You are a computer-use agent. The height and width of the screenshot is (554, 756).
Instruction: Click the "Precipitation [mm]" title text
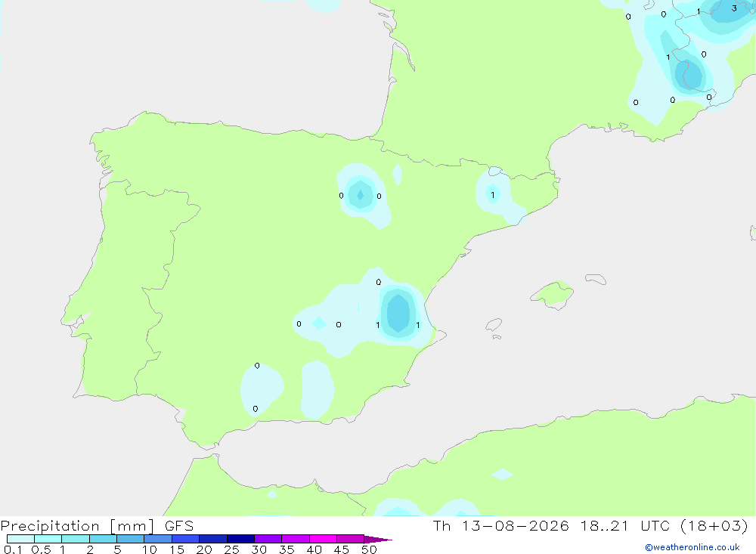tap(77, 526)
